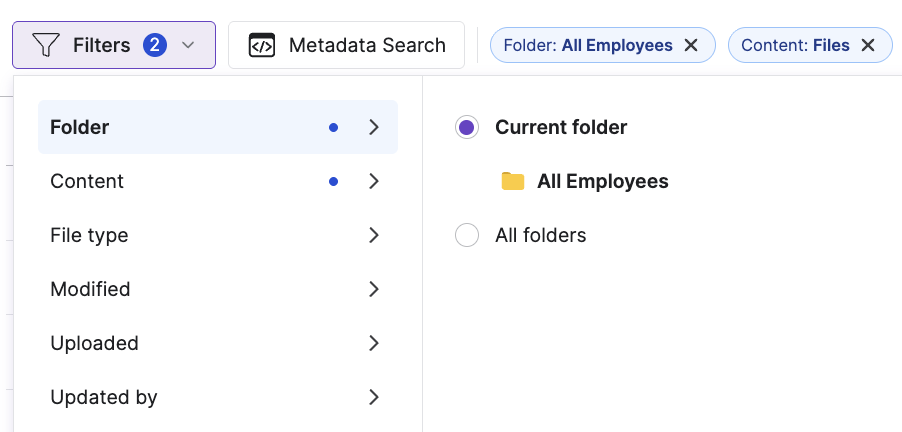Click the blue dot beside Content
902x432 pixels.
coord(334,181)
